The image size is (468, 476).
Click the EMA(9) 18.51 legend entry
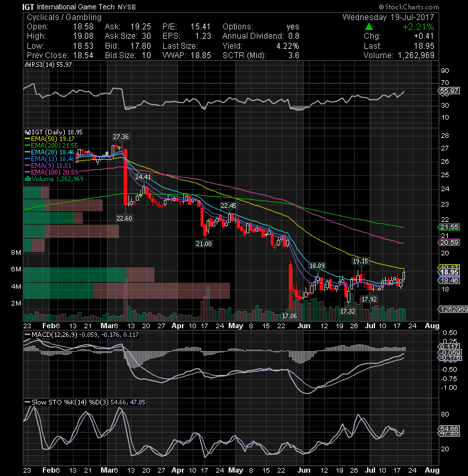(48, 165)
